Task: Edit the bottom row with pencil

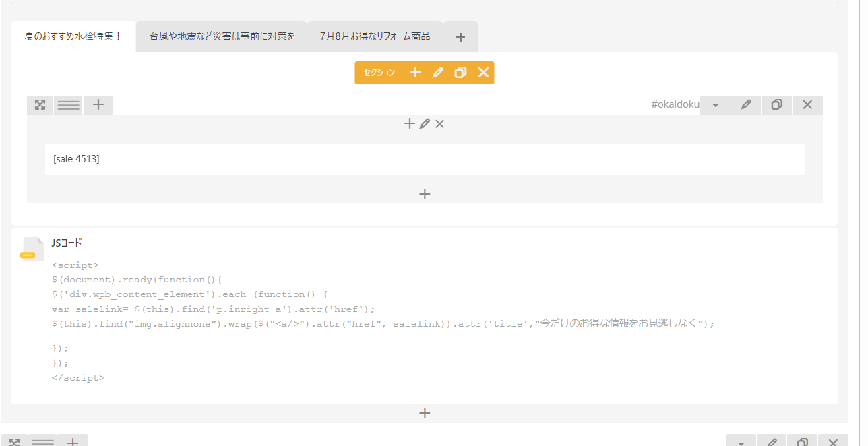Action: [x=772, y=441]
